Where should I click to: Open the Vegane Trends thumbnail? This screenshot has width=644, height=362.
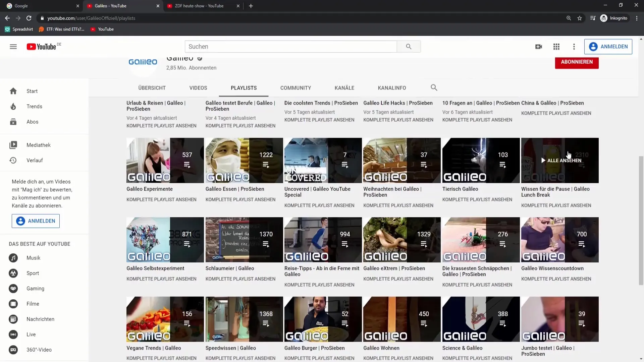[165, 319]
